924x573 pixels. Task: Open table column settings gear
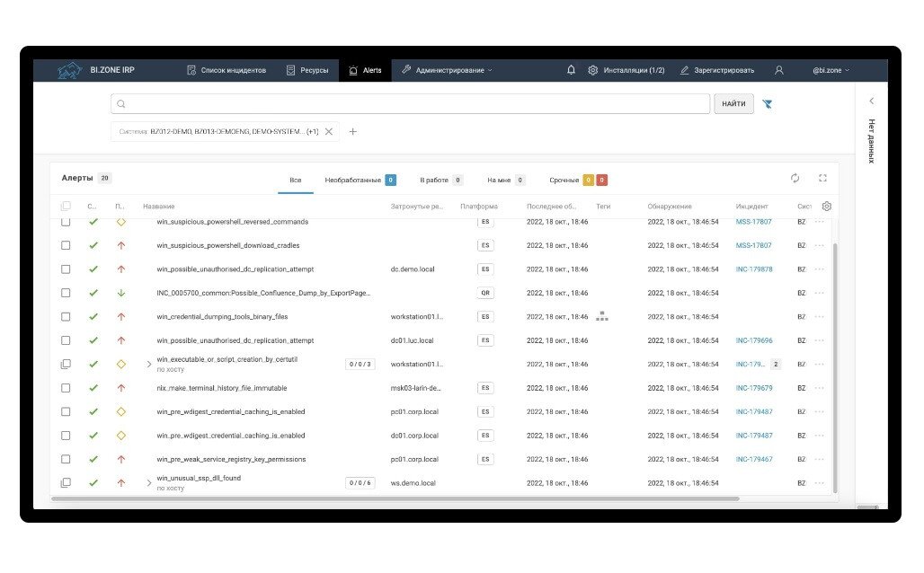tap(827, 207)
